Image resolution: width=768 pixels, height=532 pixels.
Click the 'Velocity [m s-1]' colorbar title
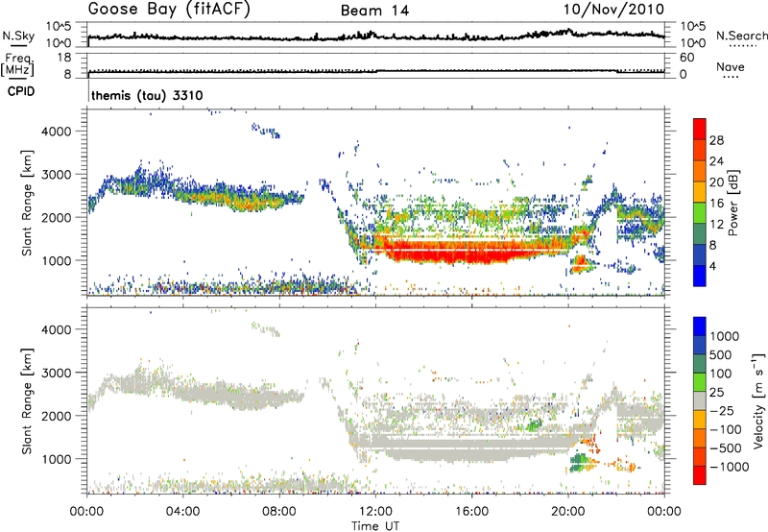[758, 400]
